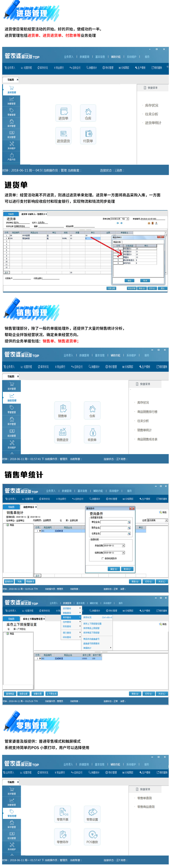Open the 结束日期 date dropdown

pos(123,553)
